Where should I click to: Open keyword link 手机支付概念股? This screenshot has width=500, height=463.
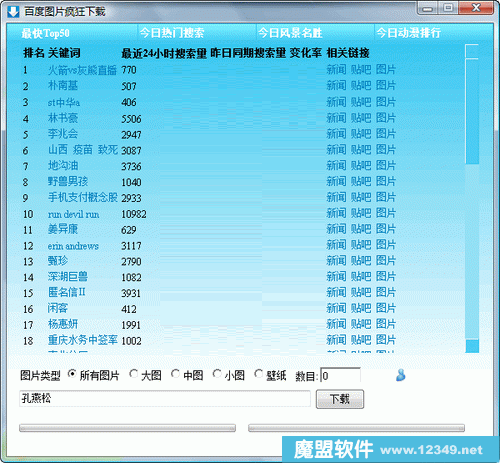(83, 197)
